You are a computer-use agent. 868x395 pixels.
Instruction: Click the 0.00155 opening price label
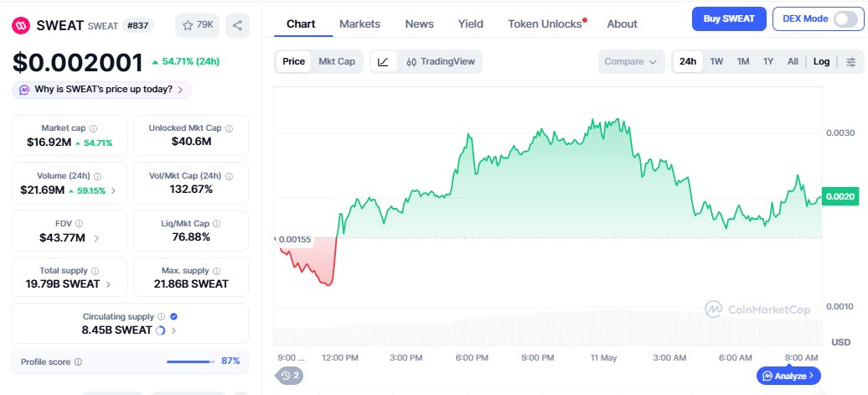coord(295,240)
